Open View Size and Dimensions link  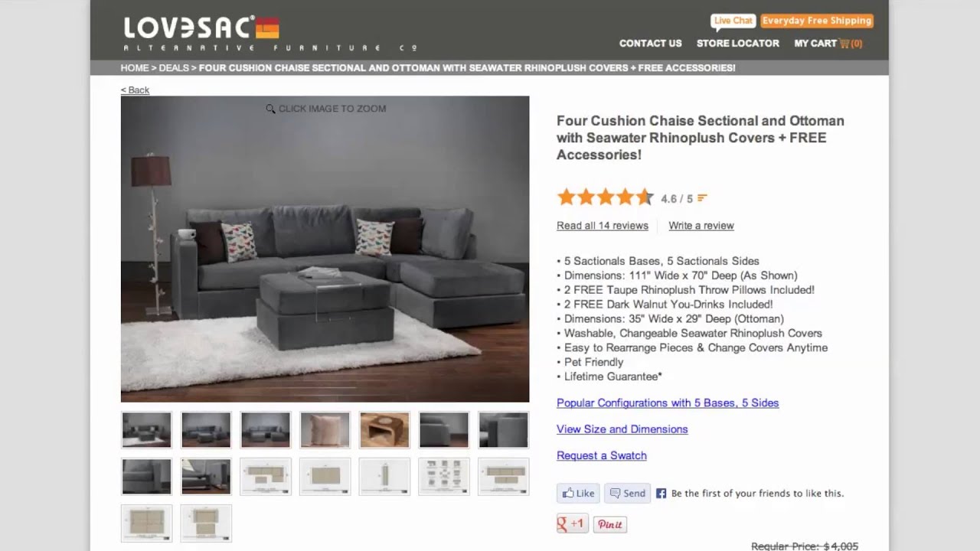[622, 429]
